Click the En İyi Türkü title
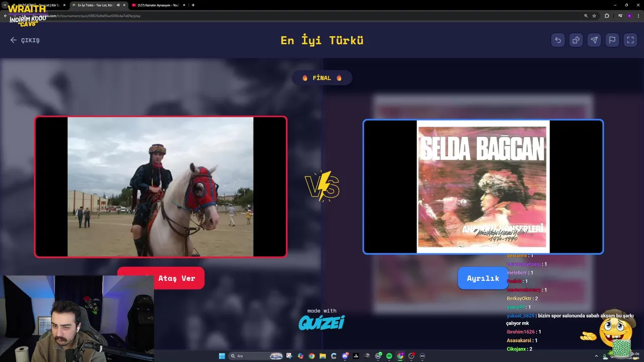The image size is (644, 362). 322,40
